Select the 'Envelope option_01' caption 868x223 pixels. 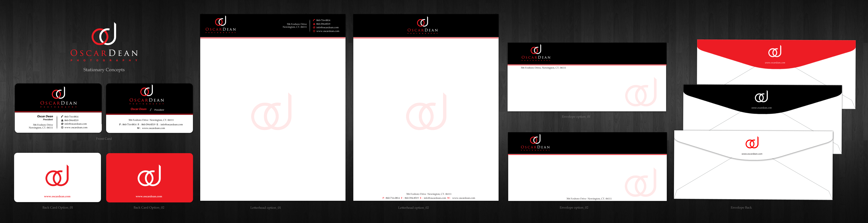coord(576,116)
